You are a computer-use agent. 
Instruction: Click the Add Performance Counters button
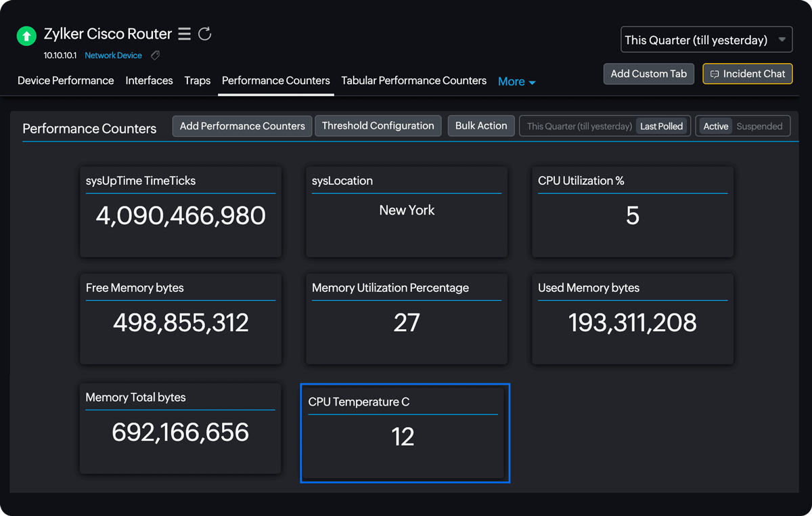point(242,126)
